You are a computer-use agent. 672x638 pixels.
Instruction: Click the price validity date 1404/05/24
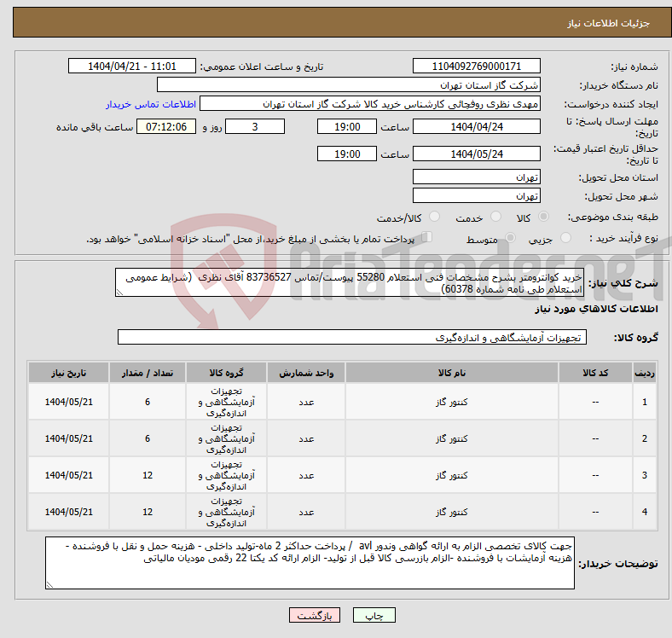pyautogui.click(x=476, y=154)
